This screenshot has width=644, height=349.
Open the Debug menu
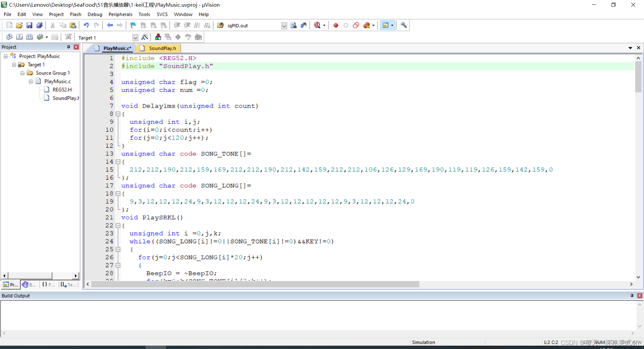point(95,14)
